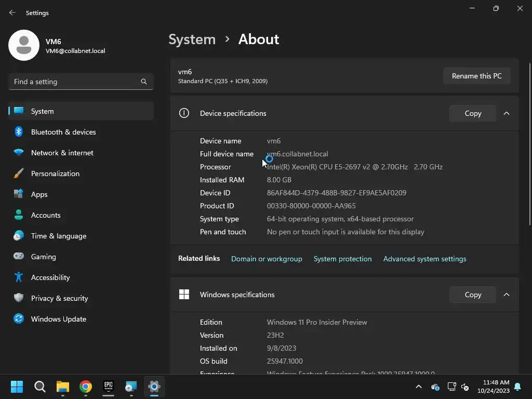Click the full device name vm6.collabnet.local

click(298, 154)
